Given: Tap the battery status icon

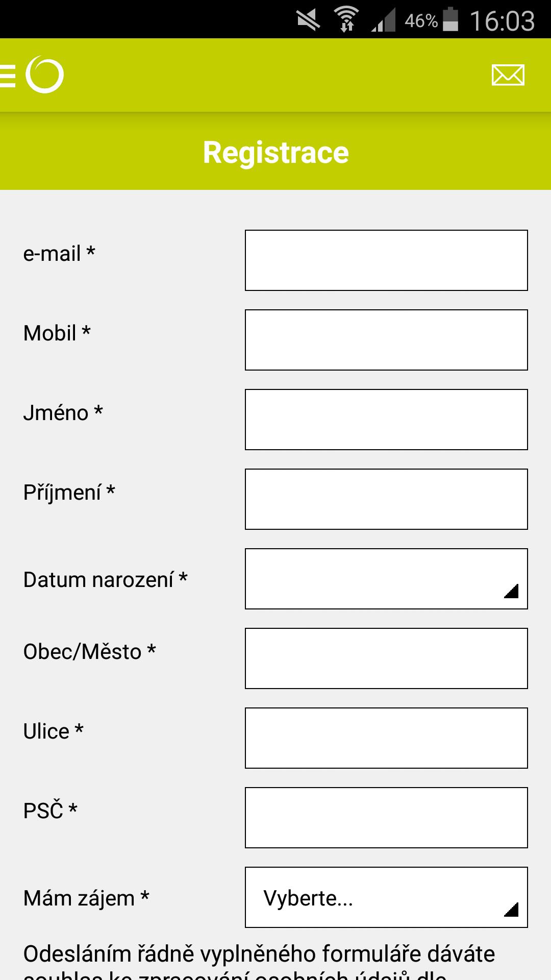Looking at the screenshot, I should pos(450,20).
